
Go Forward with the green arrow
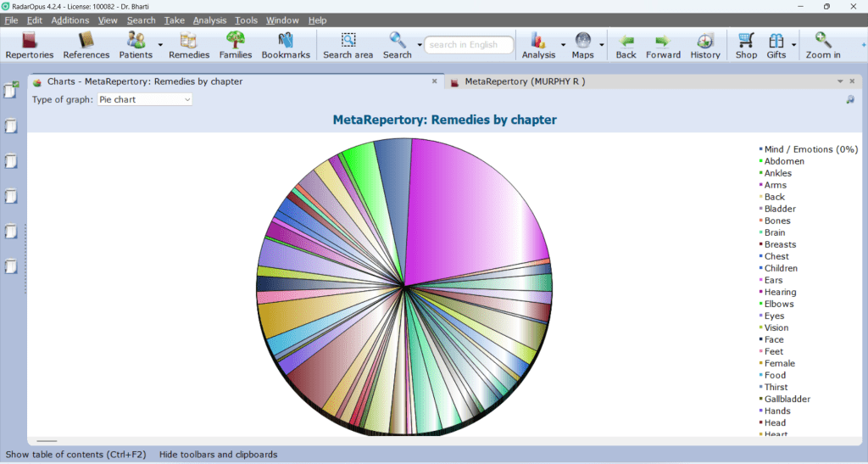(x=663, y=46)
